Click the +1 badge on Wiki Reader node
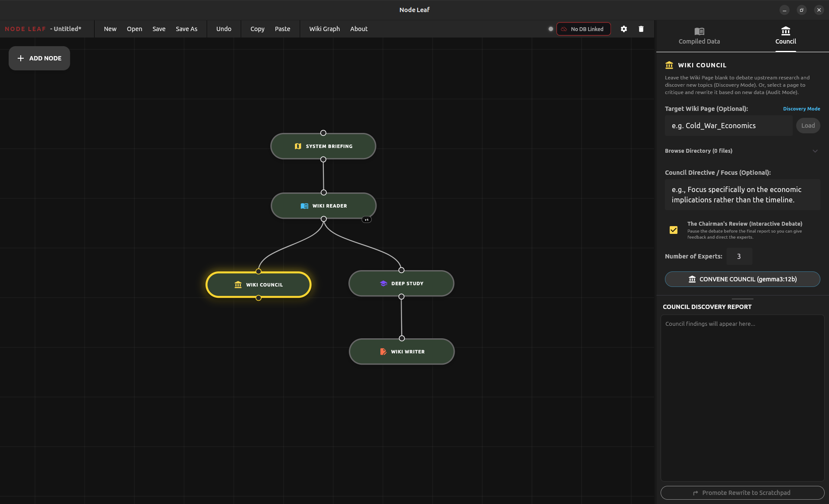Screen dimensions: 829x504 point(367,220)
